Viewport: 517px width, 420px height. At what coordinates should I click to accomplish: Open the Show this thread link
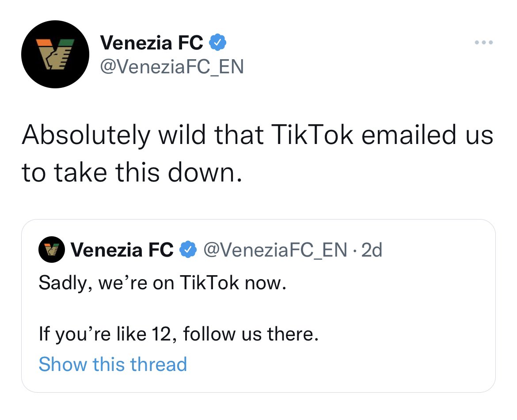pyautogui.click(x=113, y=364)
